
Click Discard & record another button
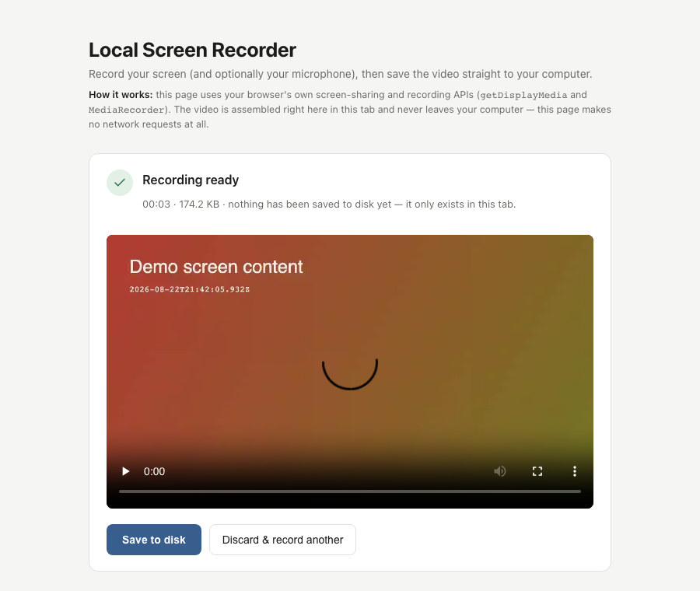click(282, 540)
